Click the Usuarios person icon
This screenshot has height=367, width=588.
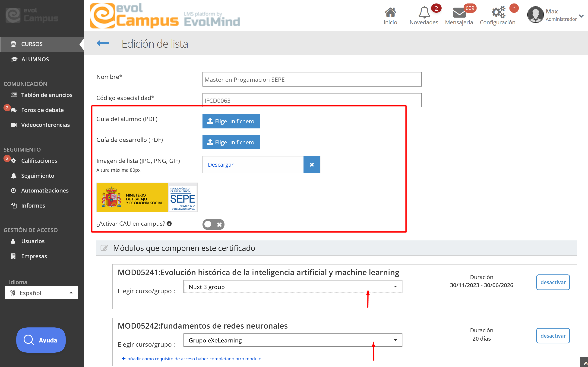13,241
